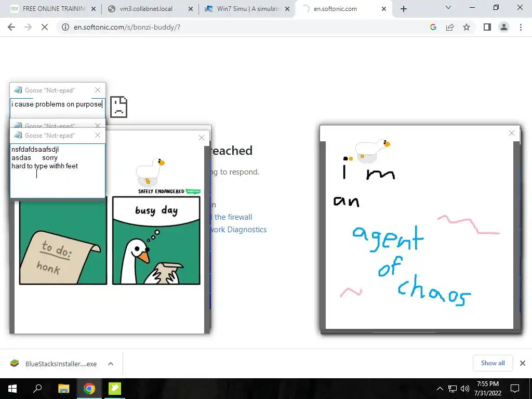
Task: Click the goose in the chaos drawing window
Action: 371,150
